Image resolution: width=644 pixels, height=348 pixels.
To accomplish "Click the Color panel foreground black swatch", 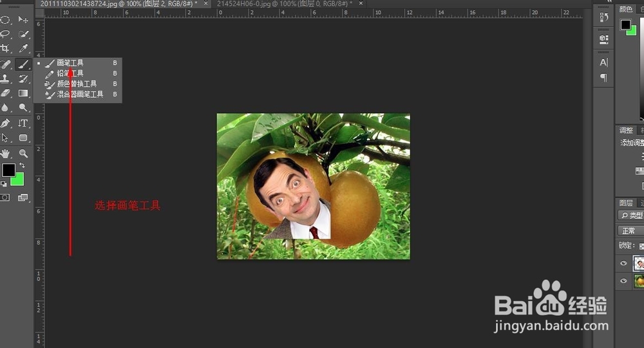I will point(625,25).
